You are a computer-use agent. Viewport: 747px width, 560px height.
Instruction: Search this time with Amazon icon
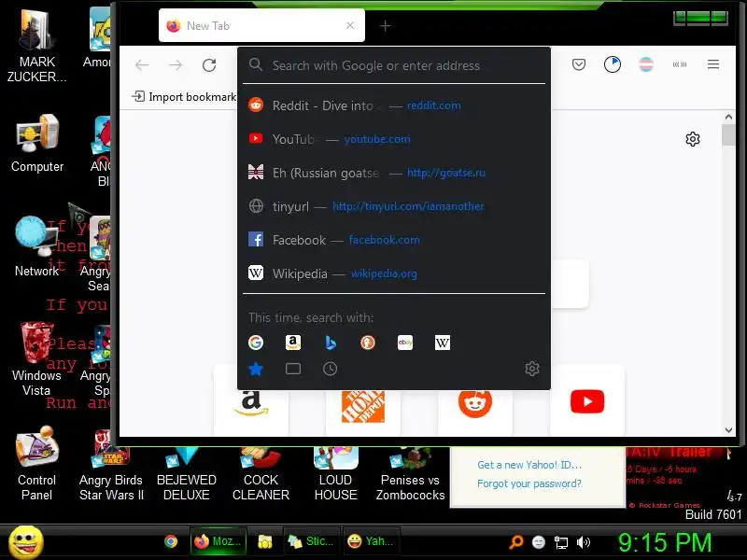coord(293,343)
